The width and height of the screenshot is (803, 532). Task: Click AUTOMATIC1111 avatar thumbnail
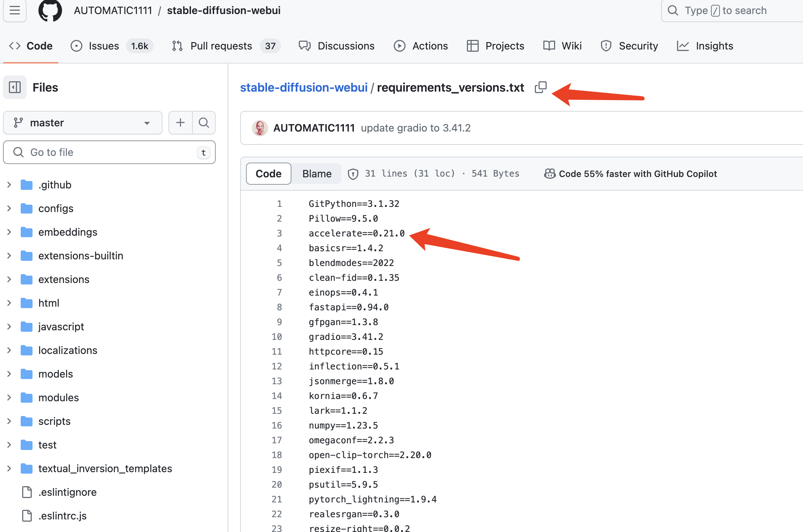click(x=260, y=128)
